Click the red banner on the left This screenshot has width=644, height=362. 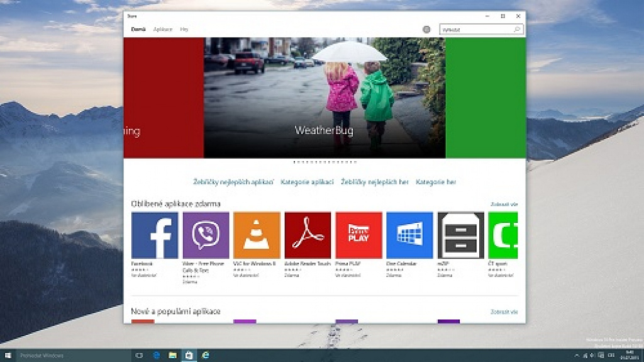pyautogui.click(x=164, y=98)
